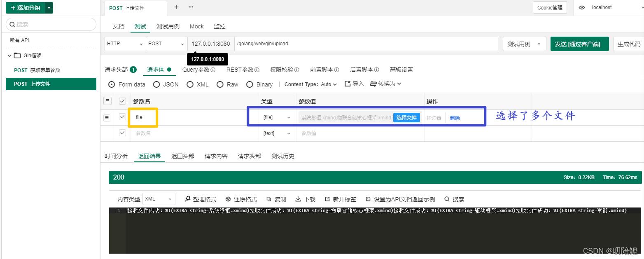Viewport: 644px width, 259px height.
Task: Open the 请求体 tab
Action: (x=159, y=70)
